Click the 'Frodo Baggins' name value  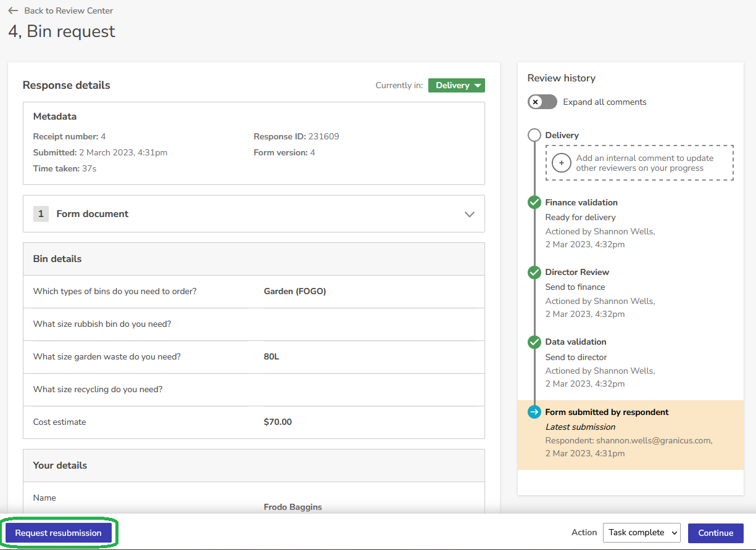[293, 507]
